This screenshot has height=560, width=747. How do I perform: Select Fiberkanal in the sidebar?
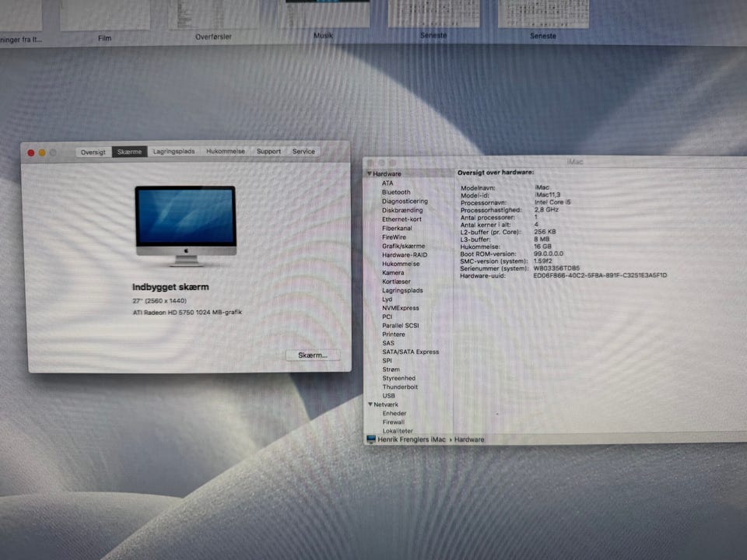[x=397, y=229]
